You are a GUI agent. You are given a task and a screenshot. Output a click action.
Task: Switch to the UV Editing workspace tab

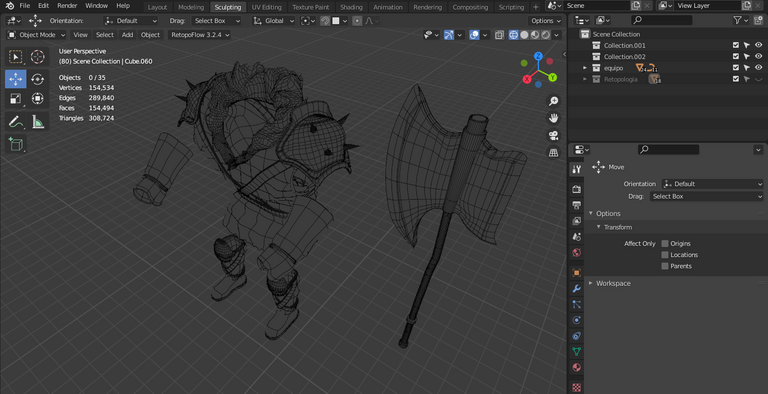[x=266, y=7]
